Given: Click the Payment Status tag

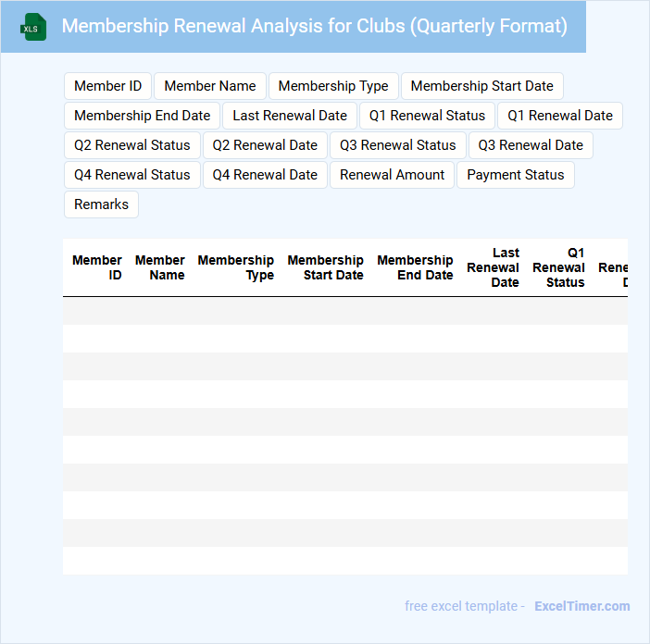Looking at the screenshot, I should 516,175.
